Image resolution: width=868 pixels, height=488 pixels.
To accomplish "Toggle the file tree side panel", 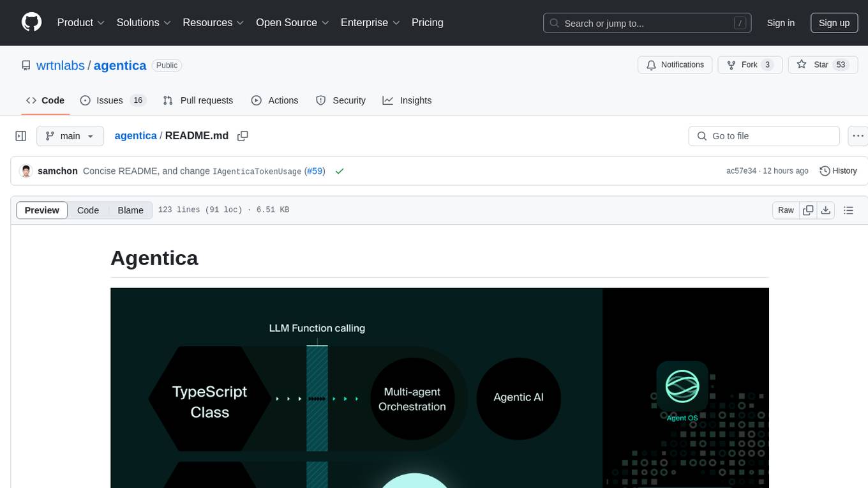I will tap(21, 136).
